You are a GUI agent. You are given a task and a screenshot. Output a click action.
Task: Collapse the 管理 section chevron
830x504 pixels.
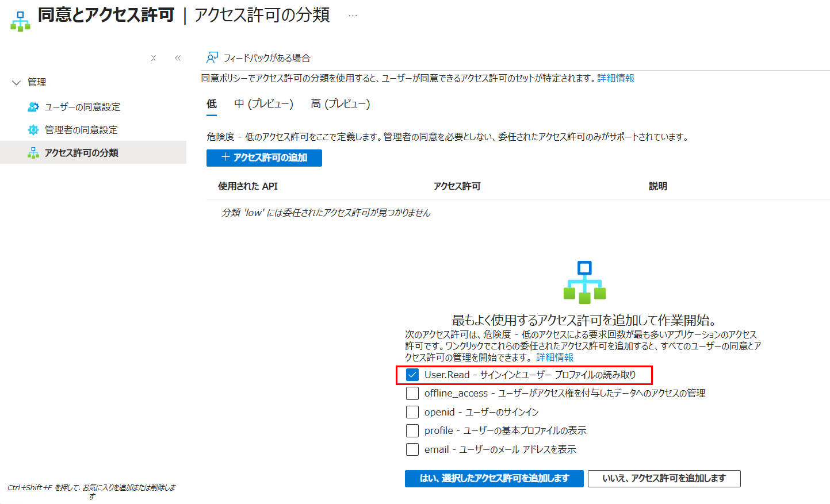click(16, 82)
